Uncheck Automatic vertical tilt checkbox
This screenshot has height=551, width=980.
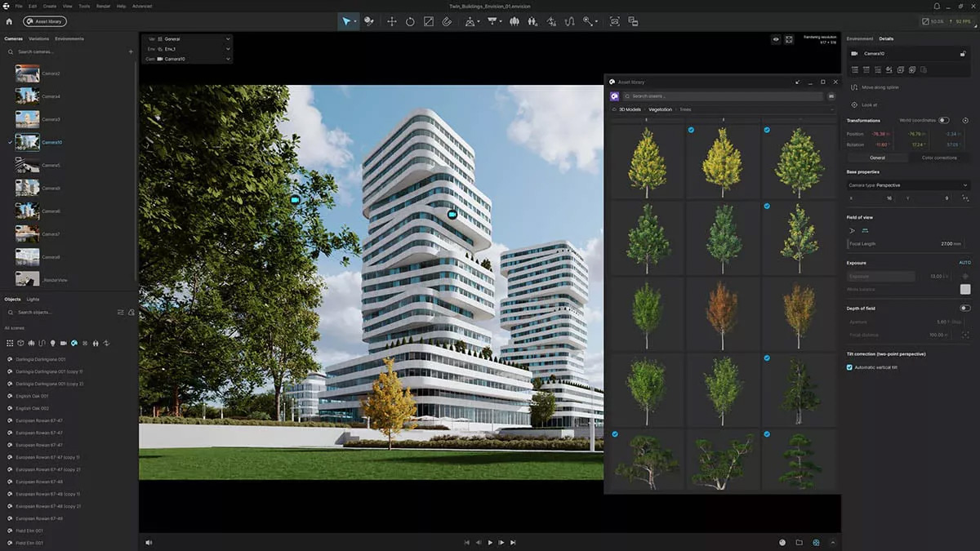click(850, 367)
